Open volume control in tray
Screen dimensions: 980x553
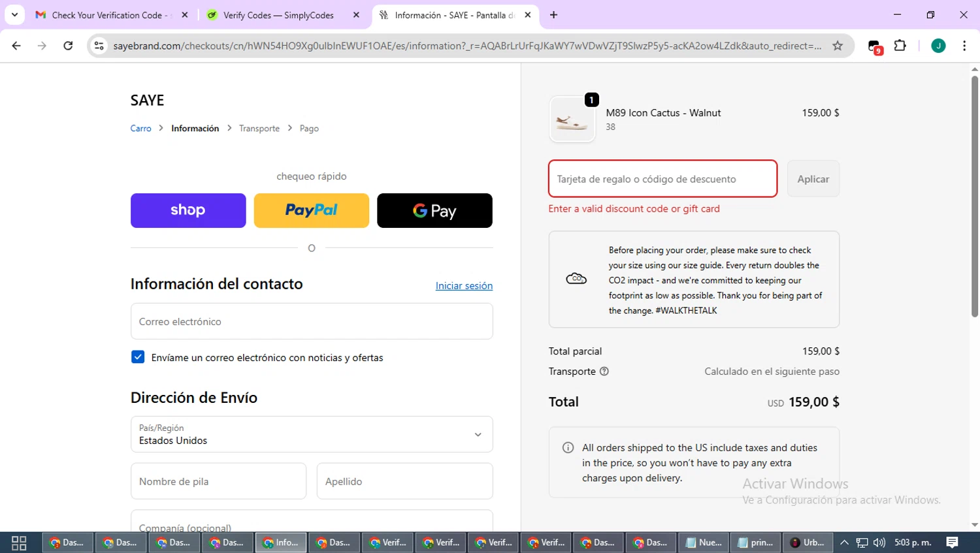click(879, 543)
